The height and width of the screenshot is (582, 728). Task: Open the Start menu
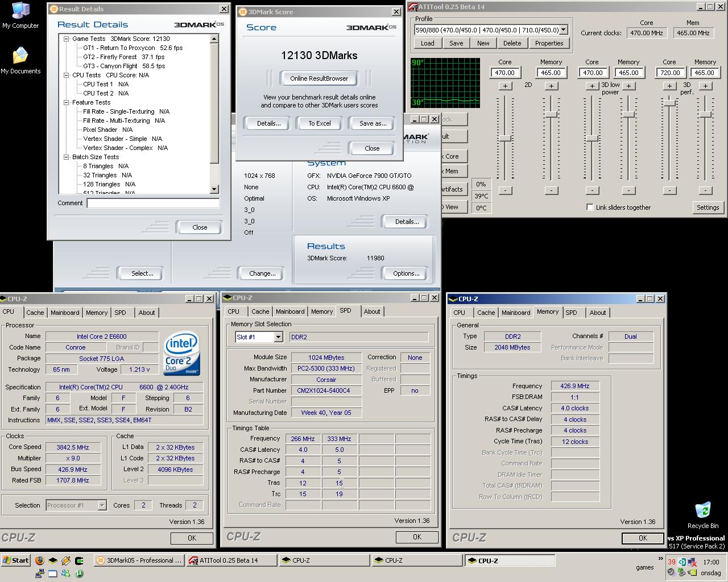15,560
